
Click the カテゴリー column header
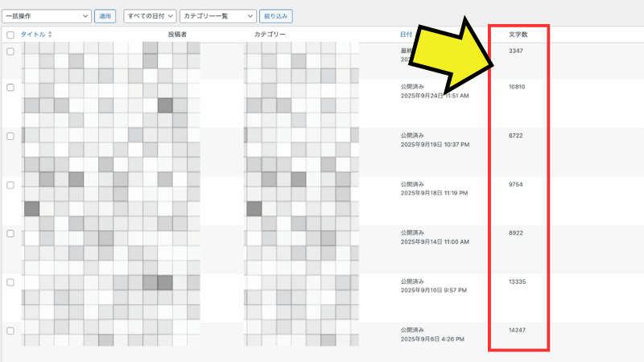point(270,35)
